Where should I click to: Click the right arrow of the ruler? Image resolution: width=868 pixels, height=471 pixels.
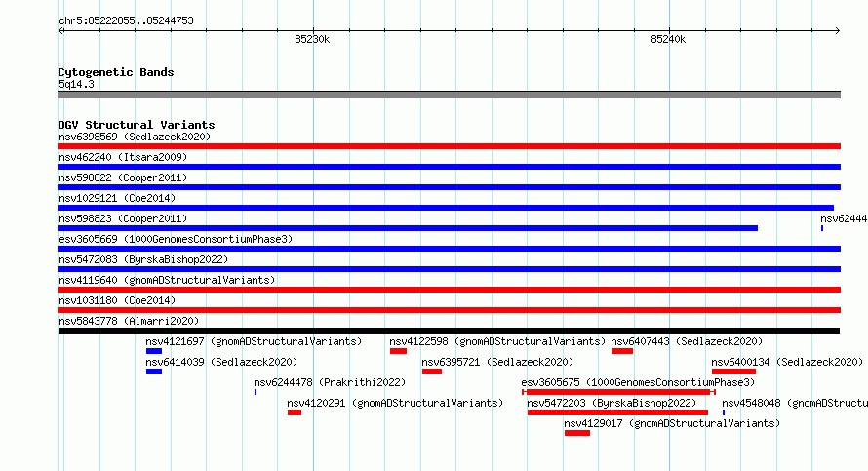837,31
